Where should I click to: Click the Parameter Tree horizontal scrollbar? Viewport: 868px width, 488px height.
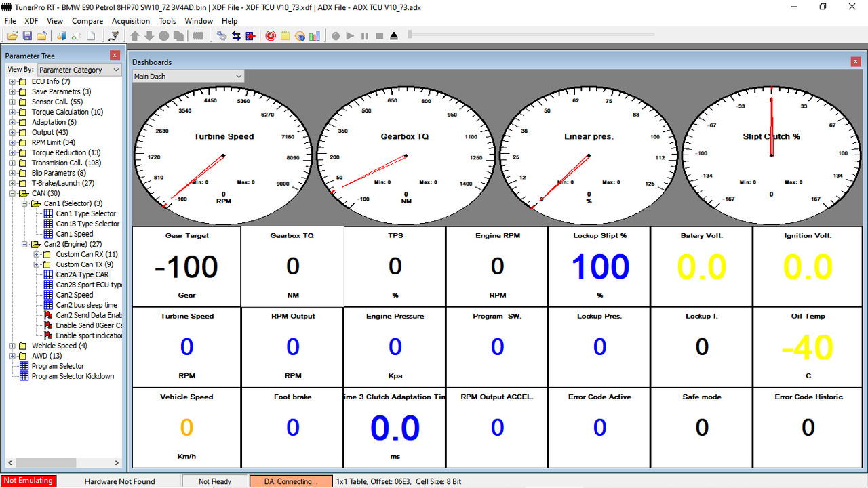(63, 463)
